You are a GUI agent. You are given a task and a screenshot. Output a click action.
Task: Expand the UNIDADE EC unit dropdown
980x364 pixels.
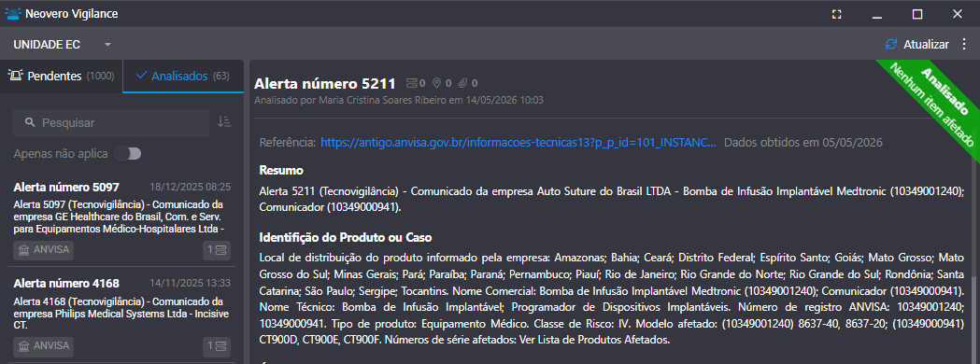[x=63, y=45]
